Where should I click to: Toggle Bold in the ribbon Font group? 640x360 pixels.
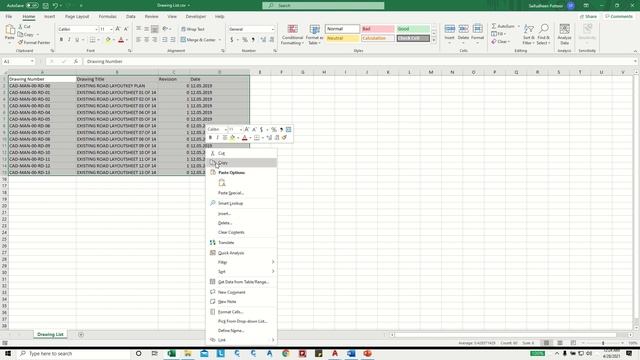tap(61, 40)
